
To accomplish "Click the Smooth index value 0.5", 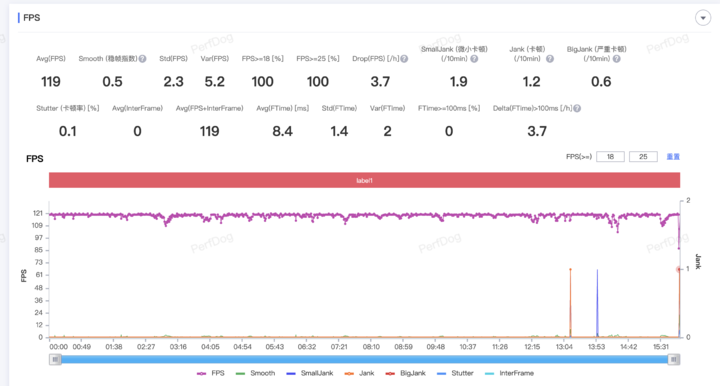I will pos(112,82).
